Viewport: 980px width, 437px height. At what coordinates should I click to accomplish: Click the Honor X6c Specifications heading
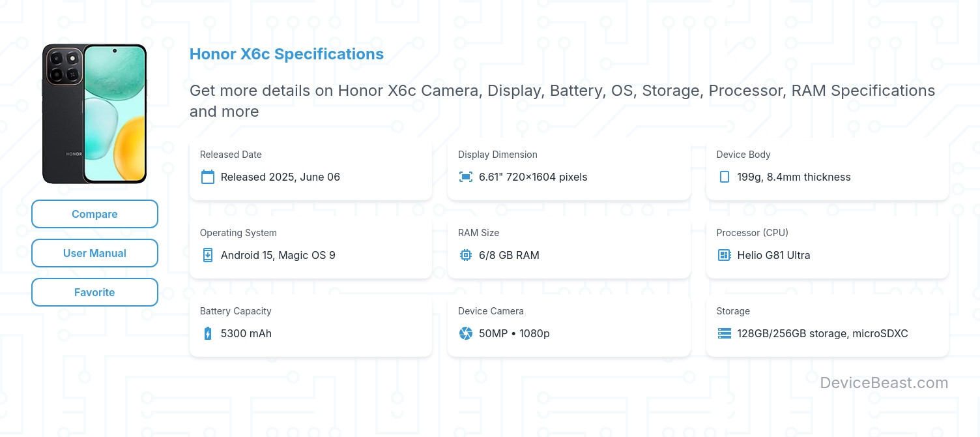(x=287, y=54)
